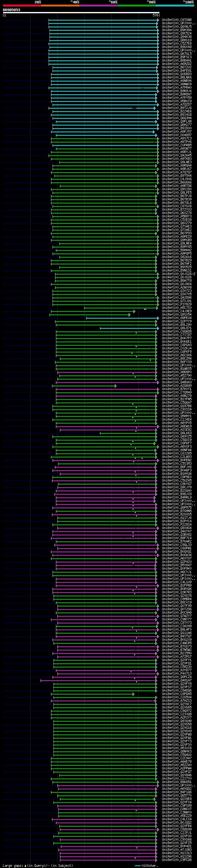Viewport: 197px width, 868px height.
Task: Click label UniRef100_B0K7P7
Action: point(177,338)
